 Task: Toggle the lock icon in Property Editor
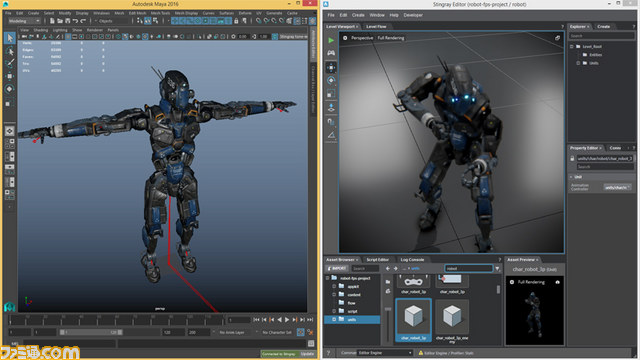[x=572, y=158]
